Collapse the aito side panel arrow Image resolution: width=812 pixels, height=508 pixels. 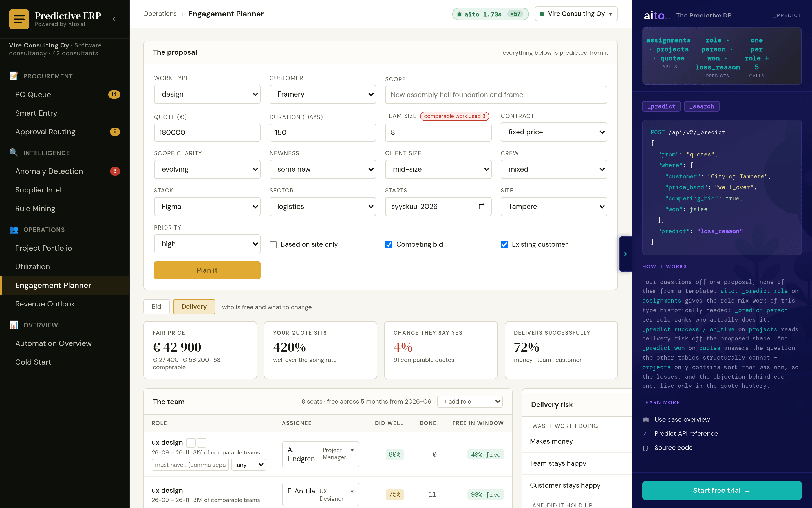[625, 254]
